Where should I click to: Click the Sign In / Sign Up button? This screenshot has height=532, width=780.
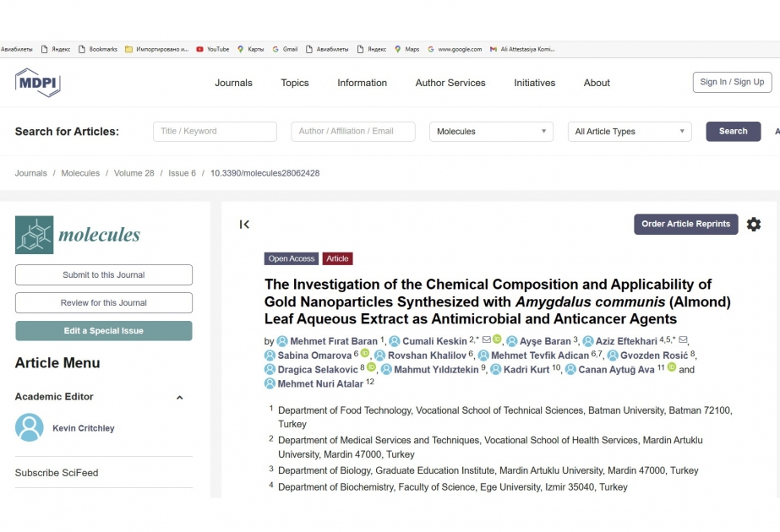pyautogui.click(x=732, y=82)
